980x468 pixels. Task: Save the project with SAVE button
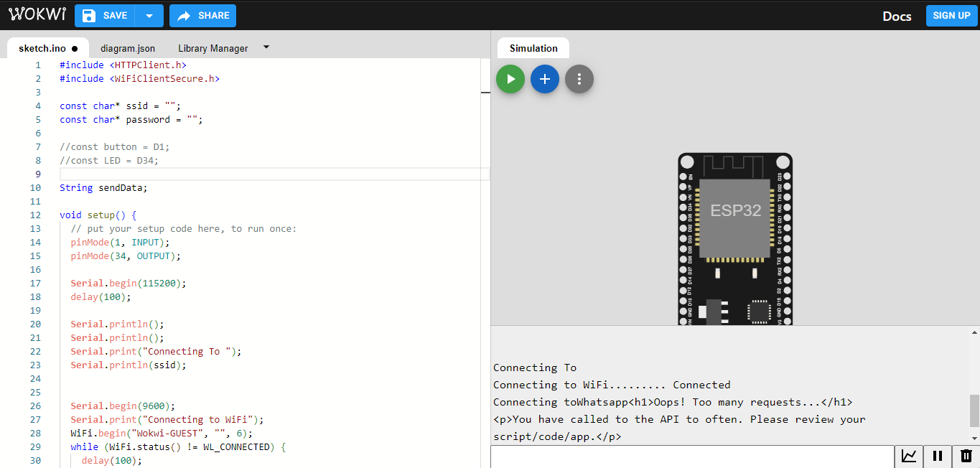(x=105, y=16)
